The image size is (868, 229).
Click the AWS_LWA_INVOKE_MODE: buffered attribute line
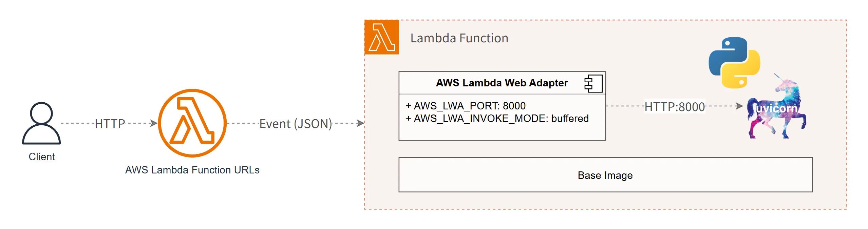497,119
